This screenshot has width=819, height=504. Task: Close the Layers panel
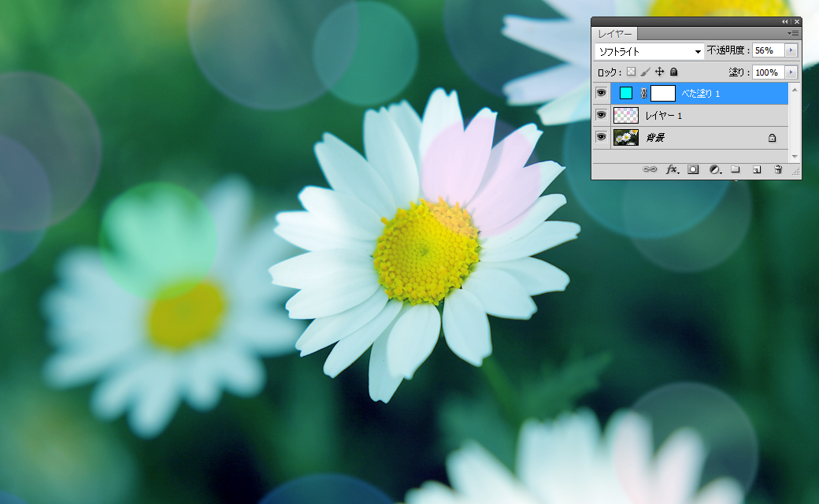796,21
